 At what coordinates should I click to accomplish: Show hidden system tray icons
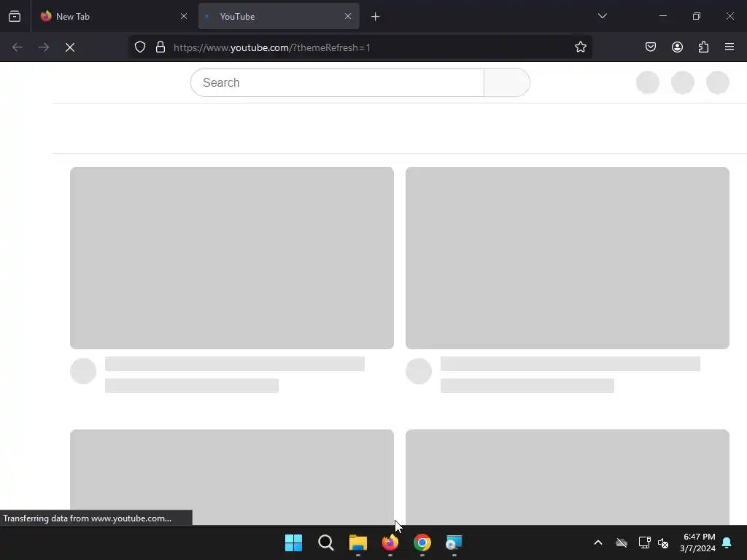click(x=598, y=542)
